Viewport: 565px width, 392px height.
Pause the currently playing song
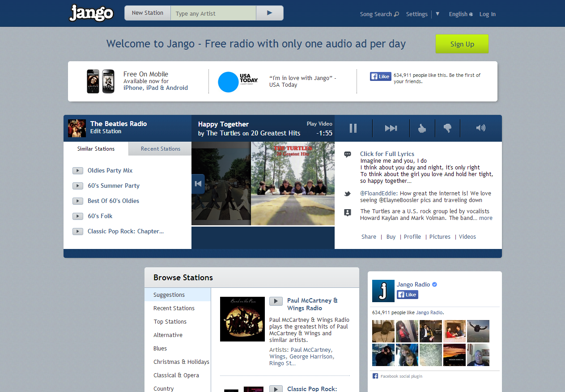353,128
